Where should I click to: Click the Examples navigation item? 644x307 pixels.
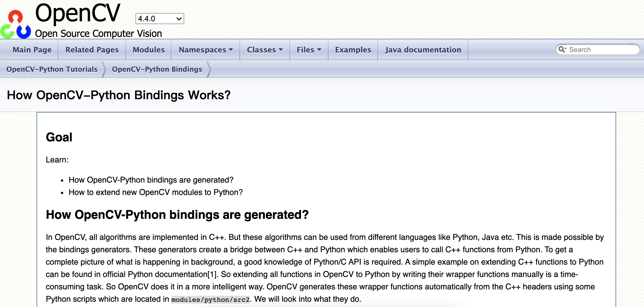tap(353, 50)
